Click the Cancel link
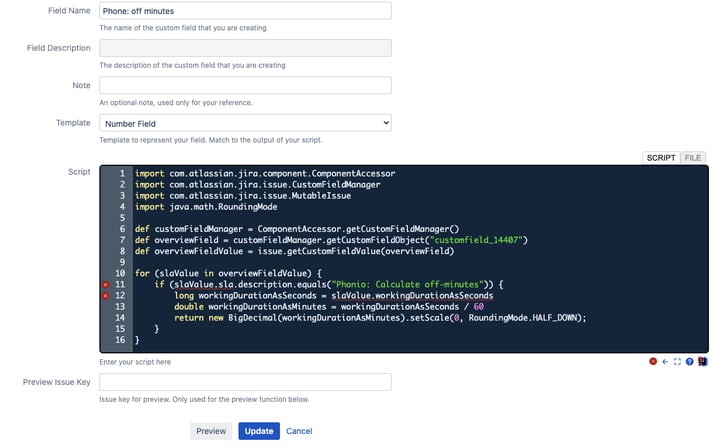Screen dimensions: 716x448 click(x=299, y=431)
